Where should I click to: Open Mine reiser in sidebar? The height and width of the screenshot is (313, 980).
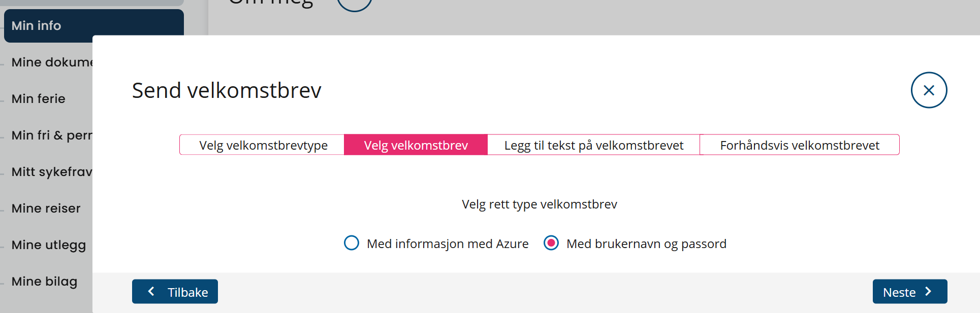46,208
